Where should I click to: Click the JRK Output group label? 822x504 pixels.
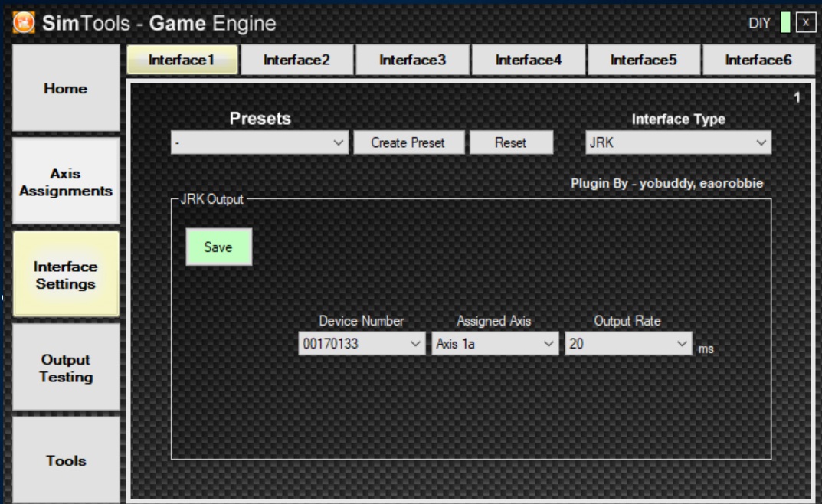[x=211, y=199]
